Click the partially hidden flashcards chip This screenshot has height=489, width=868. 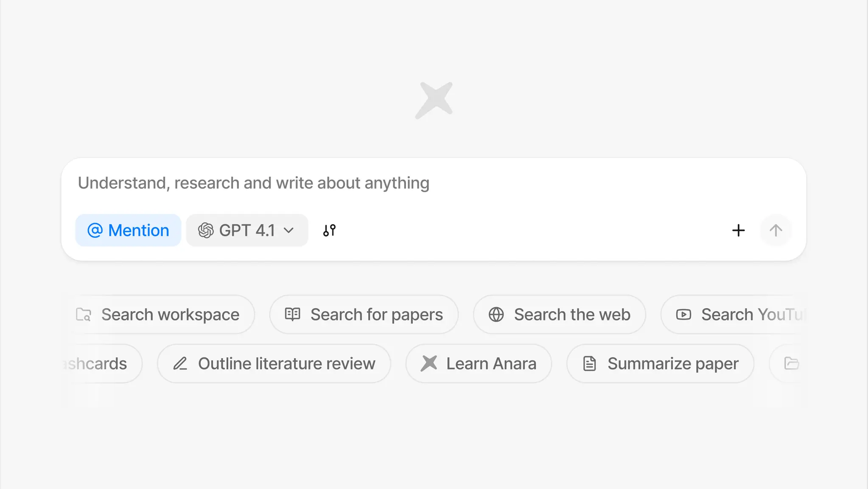(101, 364)
